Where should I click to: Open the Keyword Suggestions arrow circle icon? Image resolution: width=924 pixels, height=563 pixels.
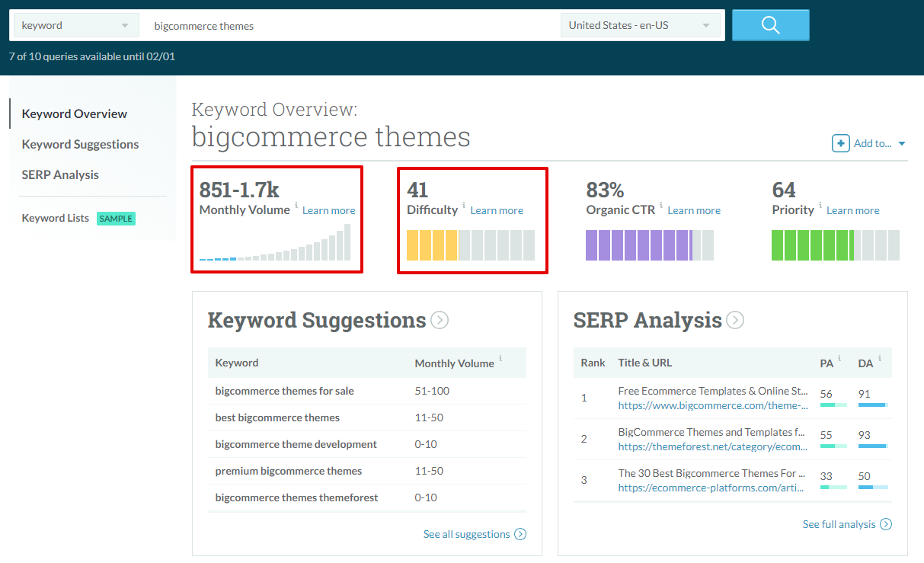coord(440,320)
